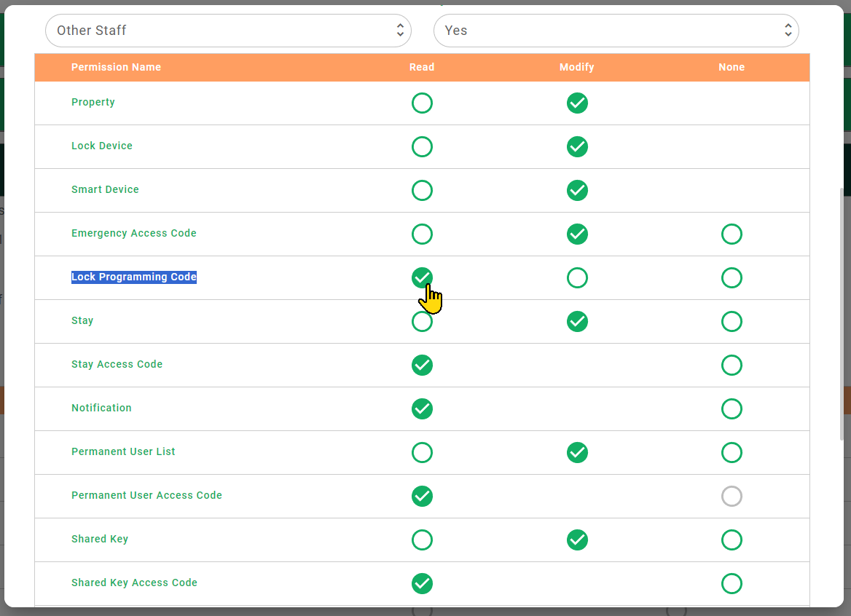Select Read for Stay permission
This screenshot has width=851, height=616.
(422, 322)
